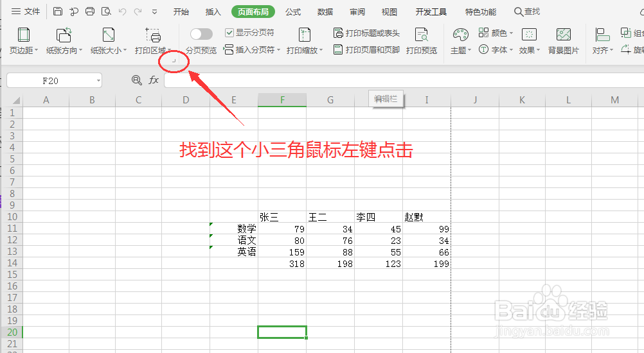The image size is (644, 353).
Task: Click the redo arrow icon
Action: tap(138, 12)
